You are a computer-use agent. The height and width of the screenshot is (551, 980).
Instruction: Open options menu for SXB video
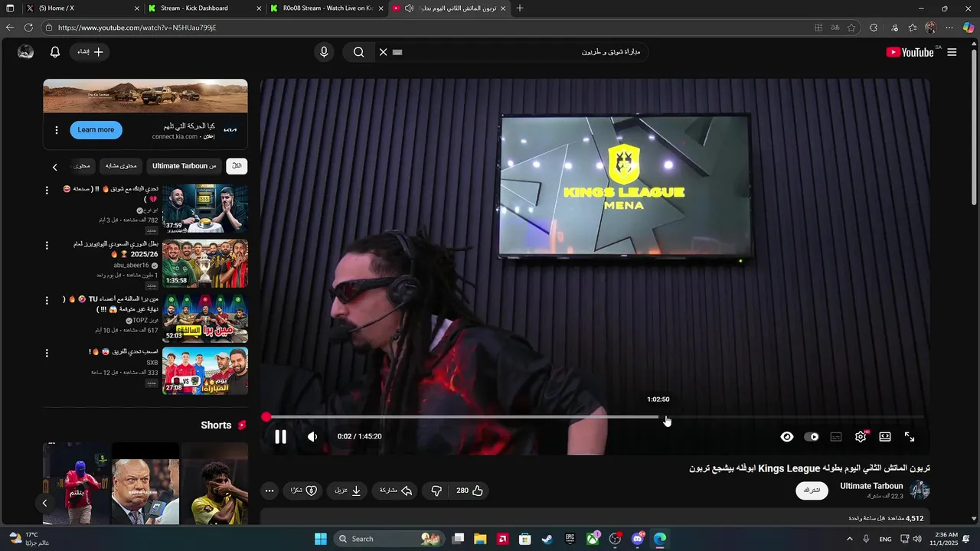(x=47, y=353)
